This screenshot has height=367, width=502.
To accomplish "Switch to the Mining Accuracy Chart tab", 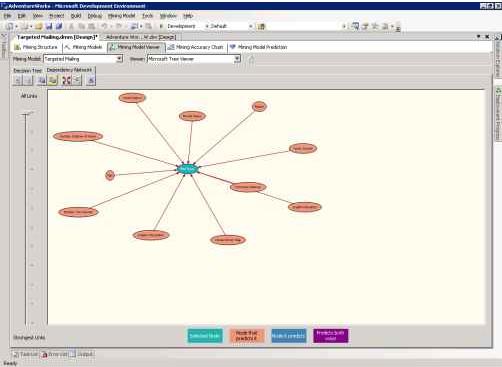I will click(x=195, y=47).
